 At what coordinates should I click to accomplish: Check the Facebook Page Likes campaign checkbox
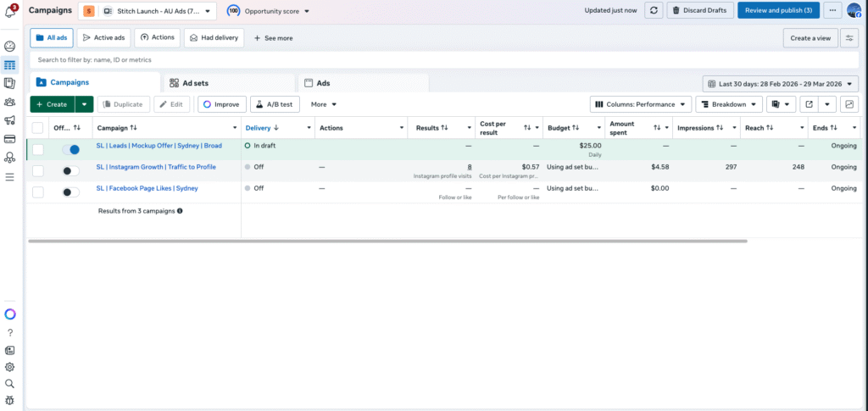coord(37,192)
